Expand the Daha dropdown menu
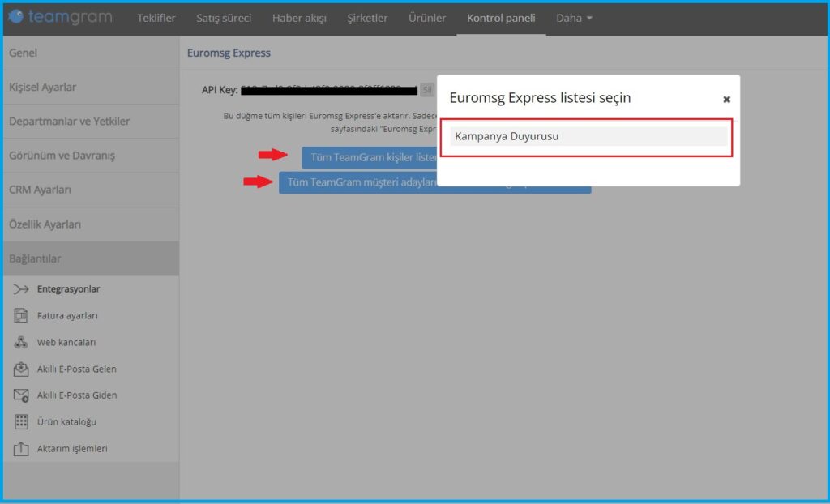 (574, 18)
